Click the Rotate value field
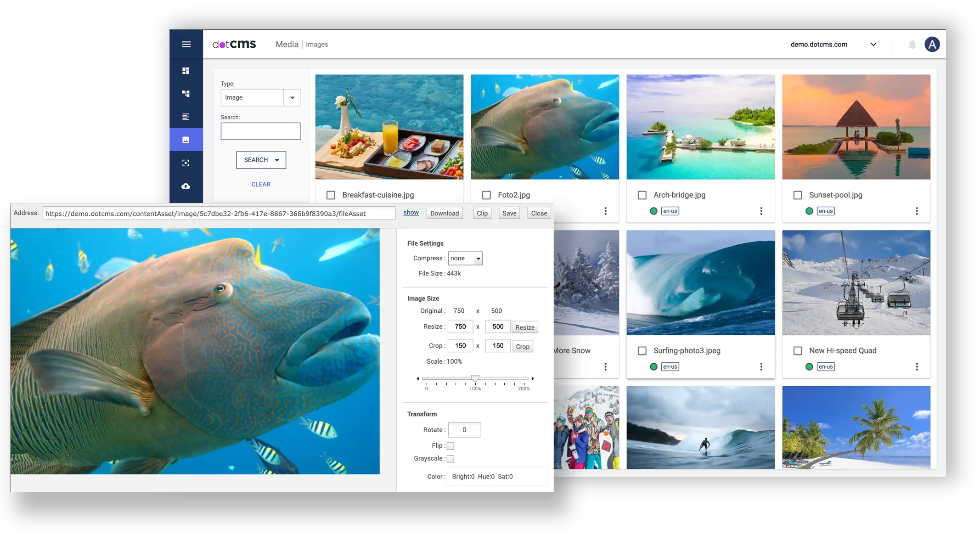The image size is (980, 535). 464,430
